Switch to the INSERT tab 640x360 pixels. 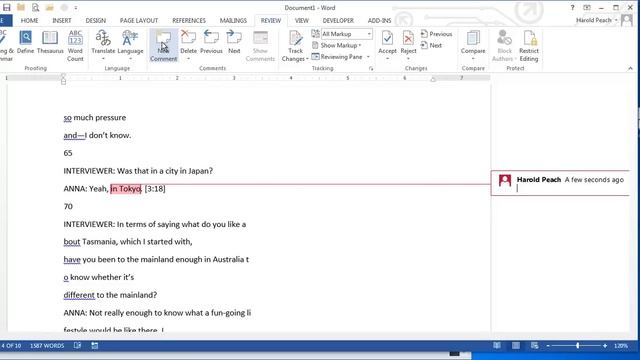(x=62, y=20)
